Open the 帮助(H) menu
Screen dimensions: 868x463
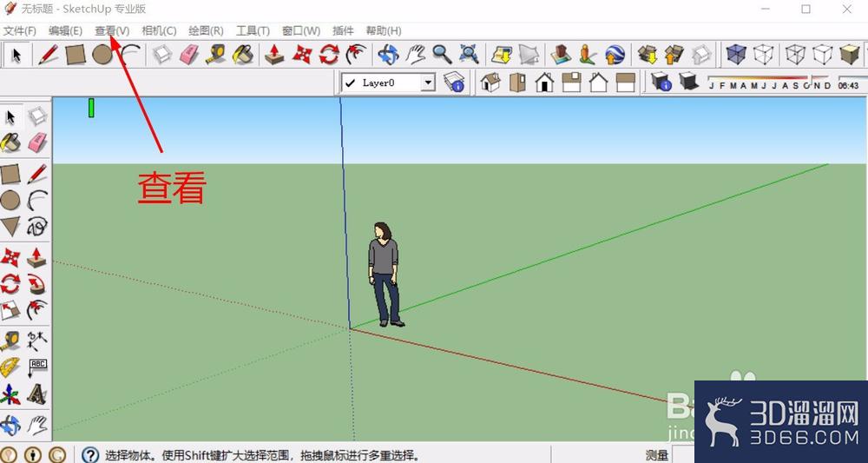tap(384, 31)
